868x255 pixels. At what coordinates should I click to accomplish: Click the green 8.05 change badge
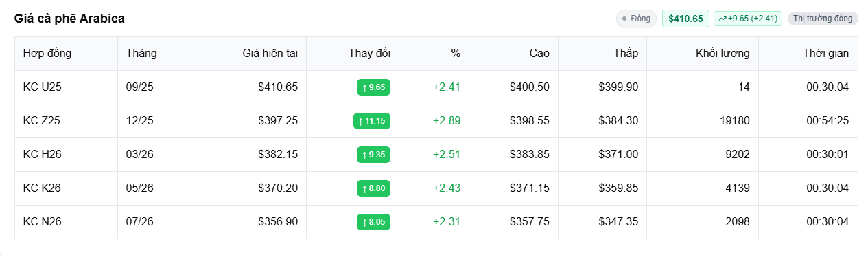tap(373, 222)
